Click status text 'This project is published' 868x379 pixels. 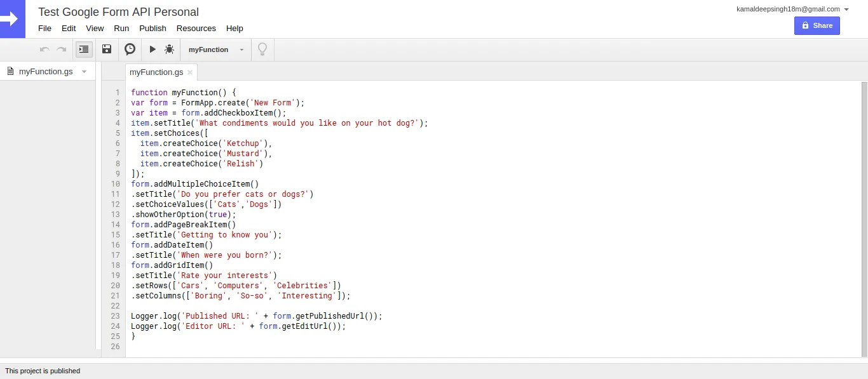click(x=43, y=371)
